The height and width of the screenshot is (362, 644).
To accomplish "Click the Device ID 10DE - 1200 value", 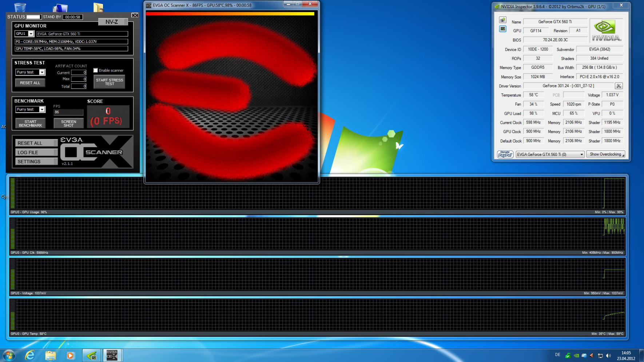I will click(538, 49).
